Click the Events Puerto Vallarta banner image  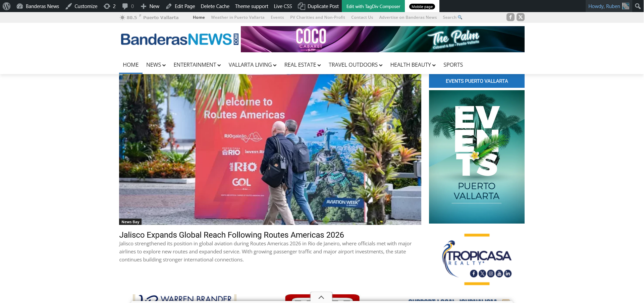[x=477, y=157]
